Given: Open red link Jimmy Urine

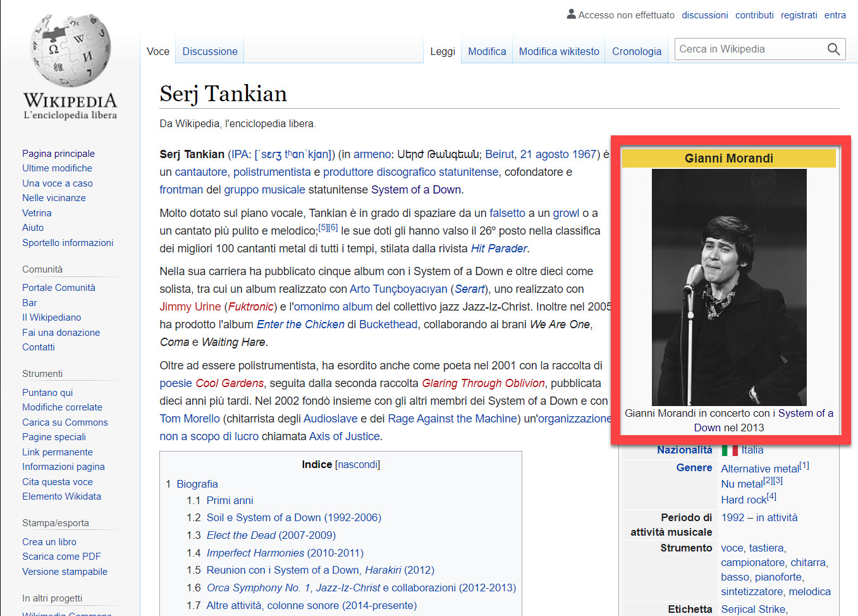Looking at the screenshot, I should point(190,307).
